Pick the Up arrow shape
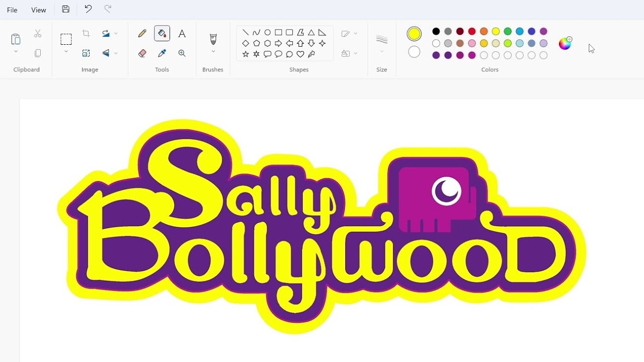Viewport: 644px width, 362px height. point(300,43)
